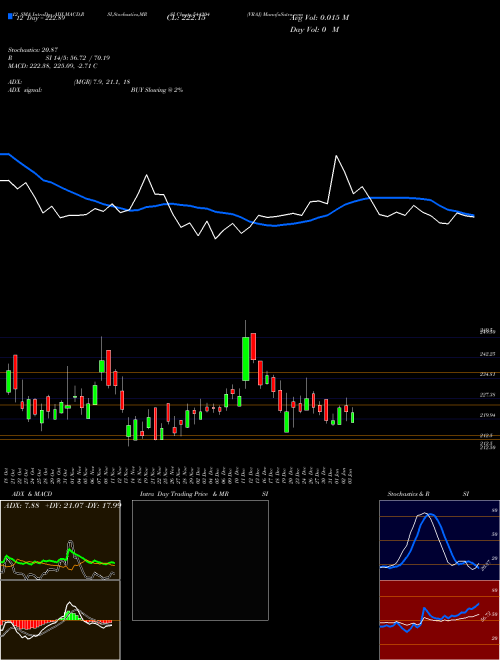Click the empty intraday trading price panel
Image resolution: width=500 pixels, height=660 pixels.
pos(200,560)
